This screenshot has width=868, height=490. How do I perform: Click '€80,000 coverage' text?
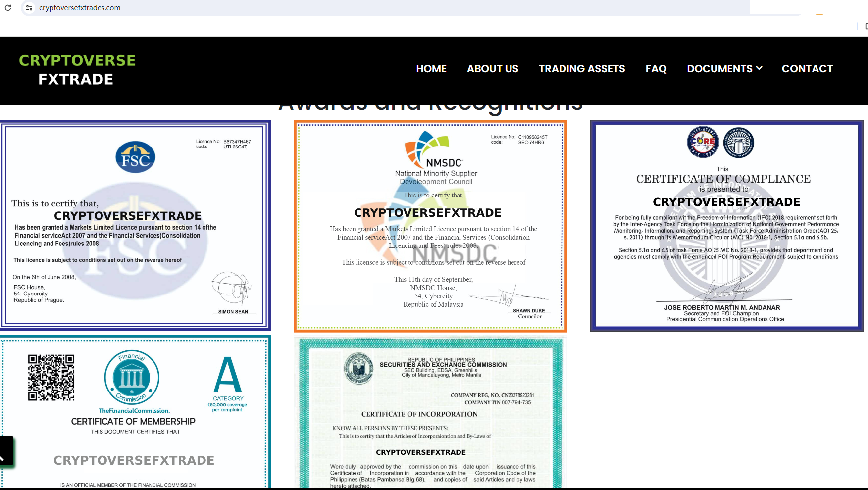click(x=227, y=405)
